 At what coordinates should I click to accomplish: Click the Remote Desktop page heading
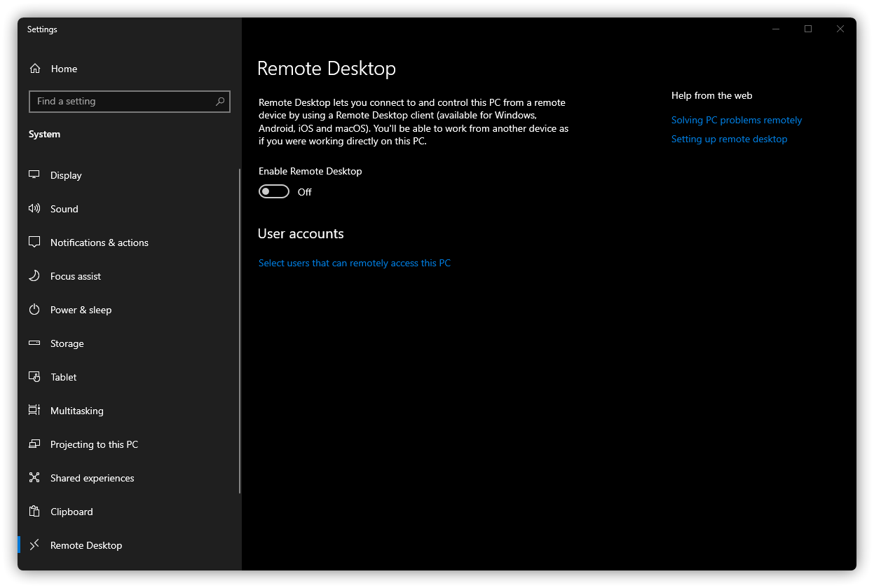pyautogui.click(x=327, y=69)
